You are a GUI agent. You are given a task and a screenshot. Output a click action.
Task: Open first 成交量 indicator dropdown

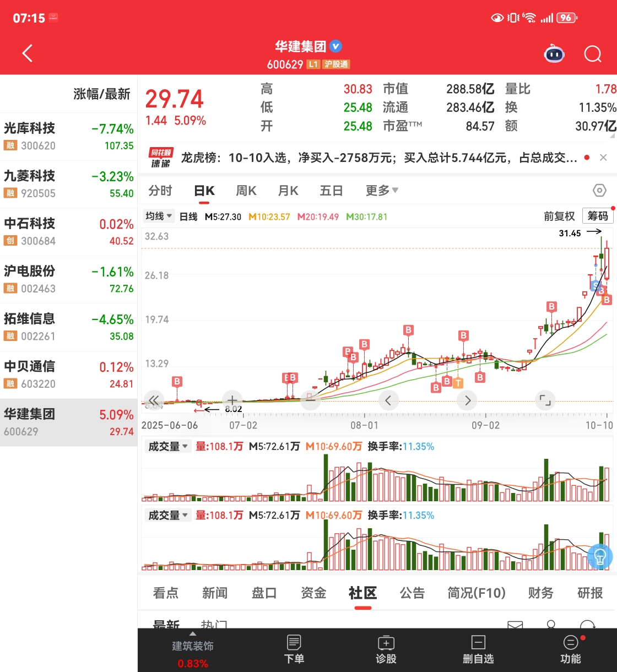tap(168, 446)
